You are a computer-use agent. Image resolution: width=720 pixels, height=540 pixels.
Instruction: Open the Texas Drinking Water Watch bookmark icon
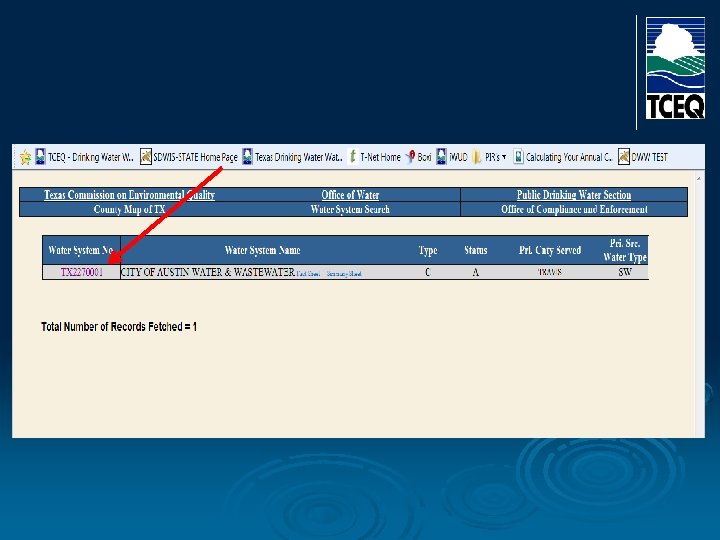[x=248, y=157]
